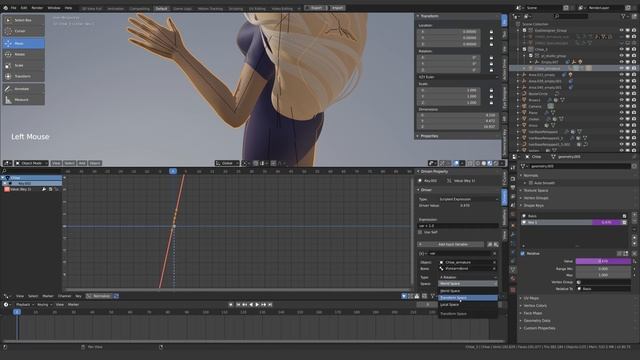Open the Help menu
Image resolution: width=640 pixels, height=360 pixels.
[x=68, y=8]
